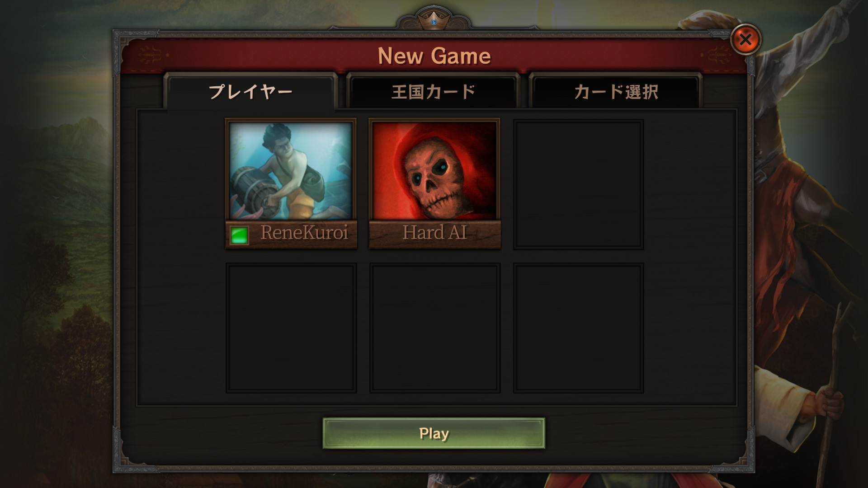Start the game with Play
Screen dimensions: 868x488
434,433
